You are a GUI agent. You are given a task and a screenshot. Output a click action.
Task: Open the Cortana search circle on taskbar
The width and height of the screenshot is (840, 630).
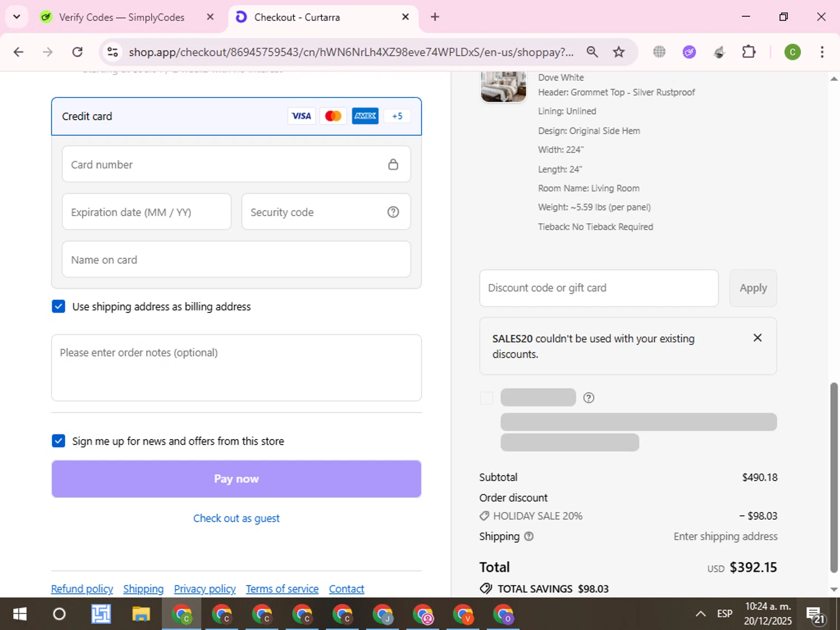pyautogui.click(x=59, y=614)
